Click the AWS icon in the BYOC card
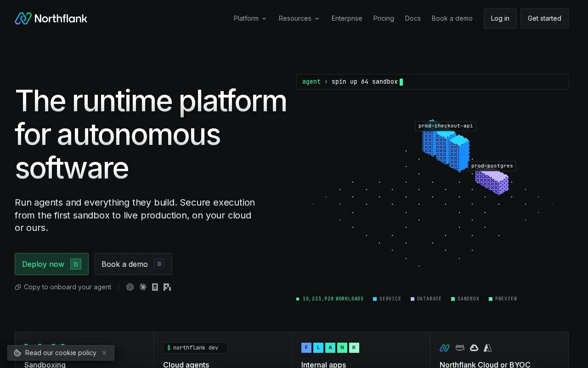The width and height of the screenshot is (588, 368). pyautogui.click(x=460, y=348)
